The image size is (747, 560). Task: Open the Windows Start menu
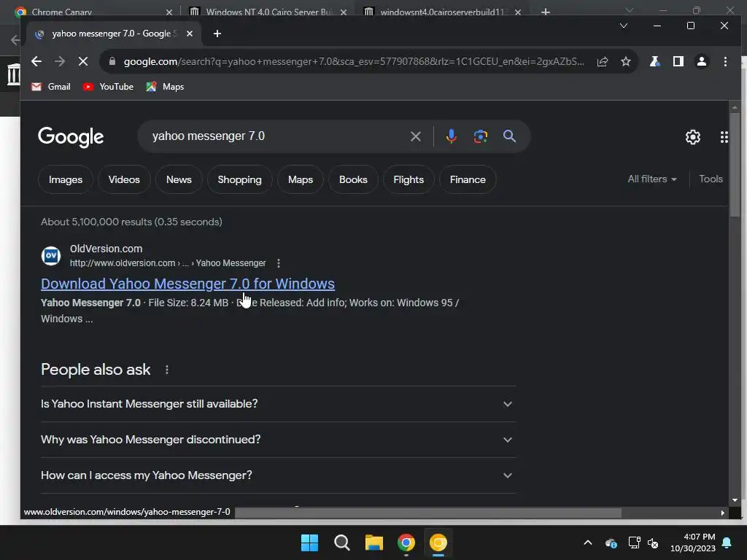(x=309, y=542)
